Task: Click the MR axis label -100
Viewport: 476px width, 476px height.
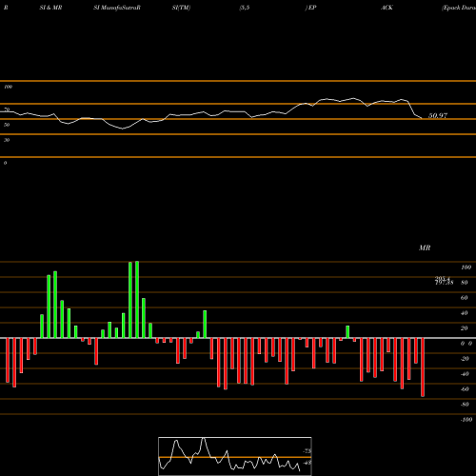Action: coord(466,420)
